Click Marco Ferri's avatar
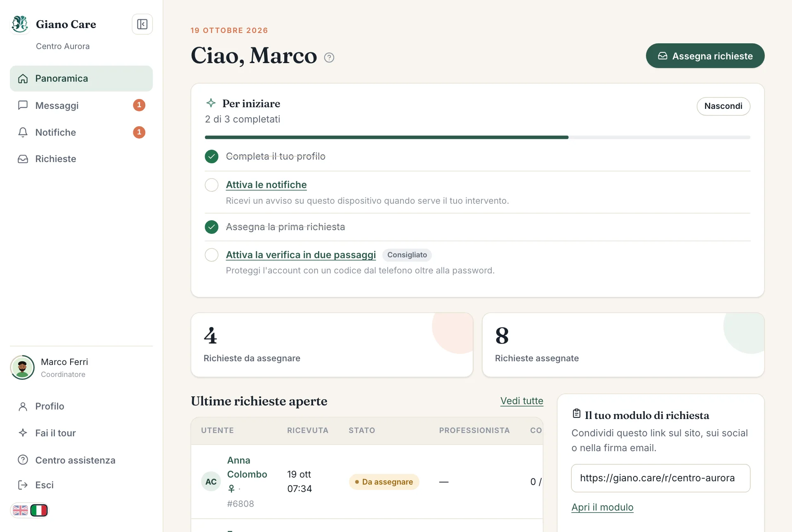Image resolution: width=792 pixels, height=532 pixels. (22, 367)
